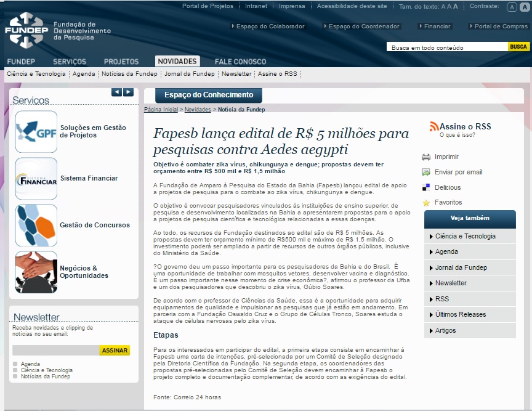Show the next Serviços carousel item
The height and width of the screenshot is (411, 532).
click(128, 92)
